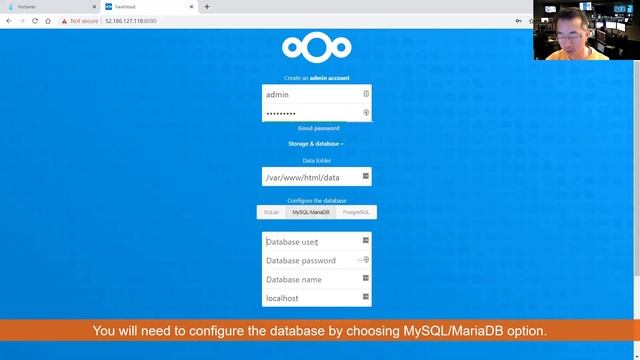Show the database password with eye icon
Screen dimensions: 640x360
(366, 260)
